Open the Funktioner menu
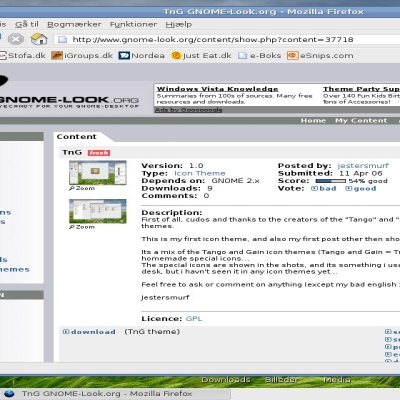The height and width of the screenshot is (400, 400). (x=133, y=24)
